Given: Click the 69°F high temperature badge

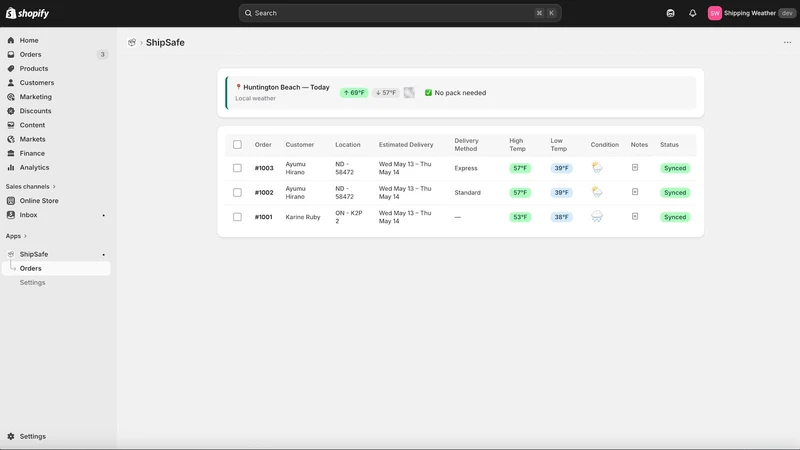Looking at the screenshot, I should (x=354, y=93).
